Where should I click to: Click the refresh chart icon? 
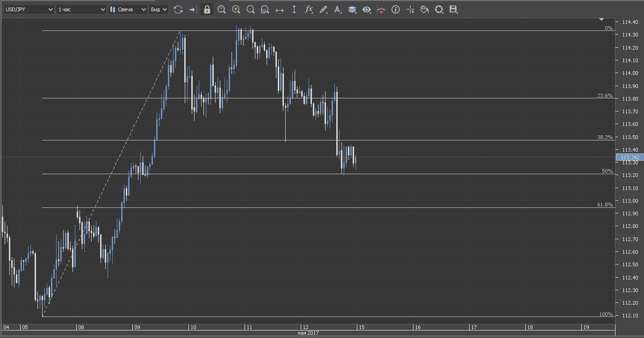[178, 9]
